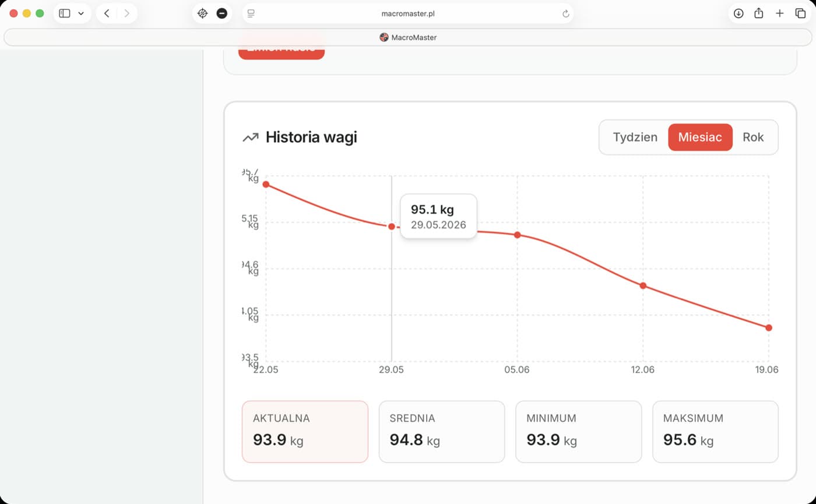Show tab overview icon
This screenshot has height=504, width=816.
pyautogui.click(x=800, y=13)
